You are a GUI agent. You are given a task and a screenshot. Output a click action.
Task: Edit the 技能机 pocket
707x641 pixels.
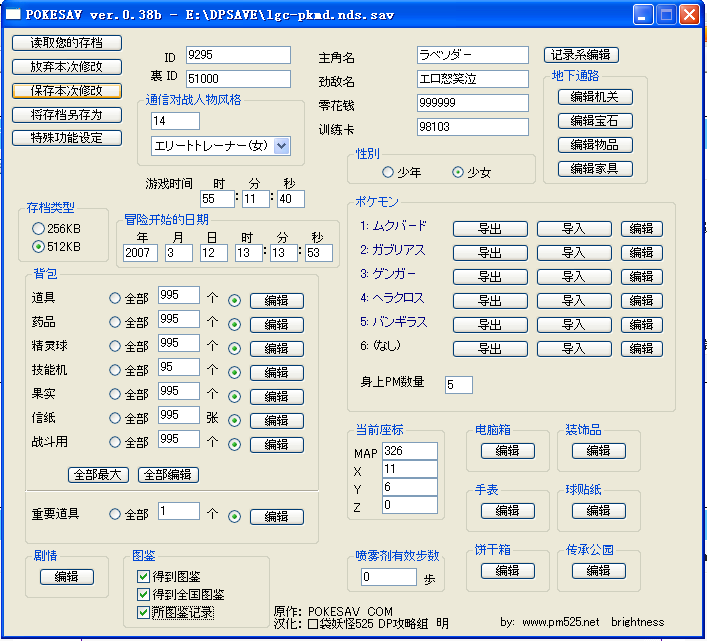277,372
